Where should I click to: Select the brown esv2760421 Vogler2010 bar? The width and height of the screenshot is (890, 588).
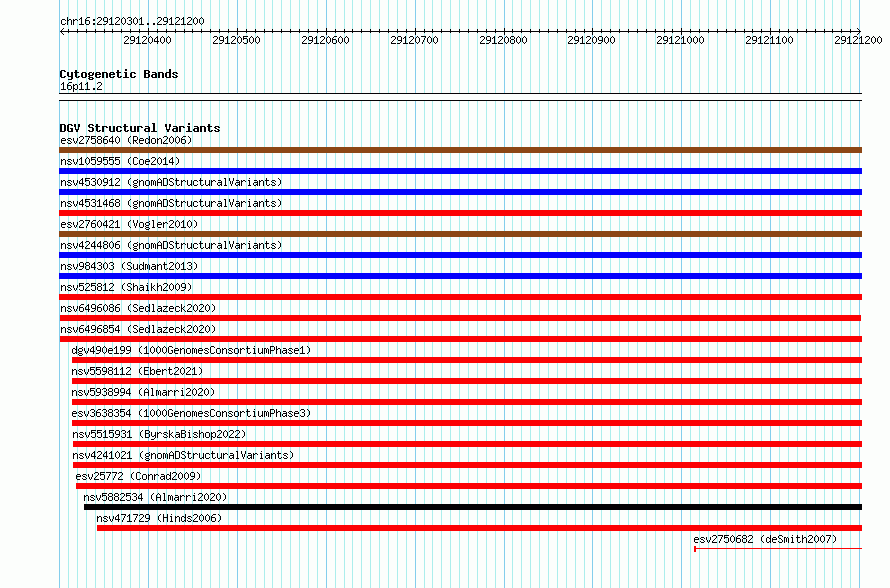pyautogui.click(x=460, y=234)
